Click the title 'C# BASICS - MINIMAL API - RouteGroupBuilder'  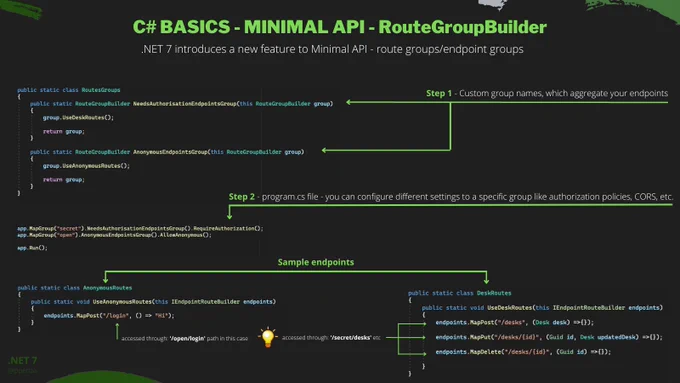pyautogui.click(x=340, y=27)
